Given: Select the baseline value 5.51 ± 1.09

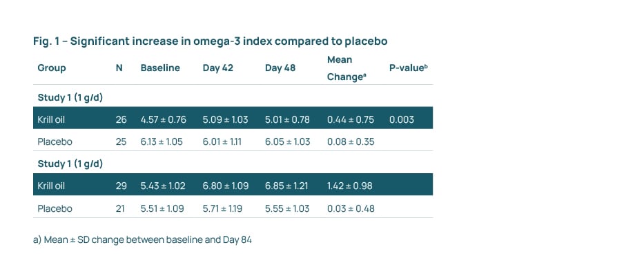Looking at the screenshot, I should point(164,208).
